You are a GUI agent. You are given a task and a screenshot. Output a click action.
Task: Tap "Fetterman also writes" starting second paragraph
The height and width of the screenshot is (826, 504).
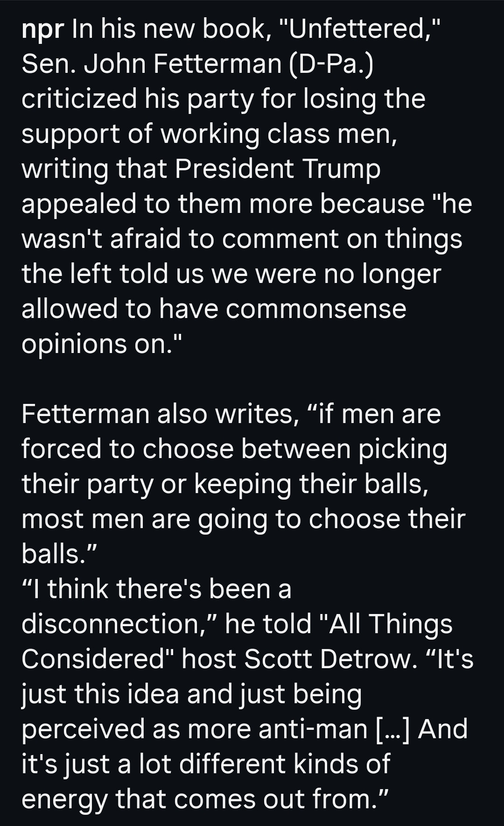(160, 414)
